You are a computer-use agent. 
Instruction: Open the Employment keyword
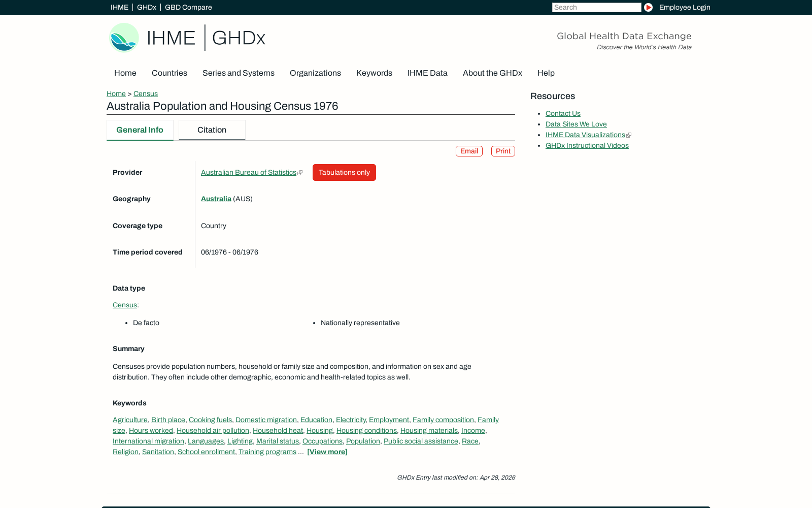tap(389, 420)
